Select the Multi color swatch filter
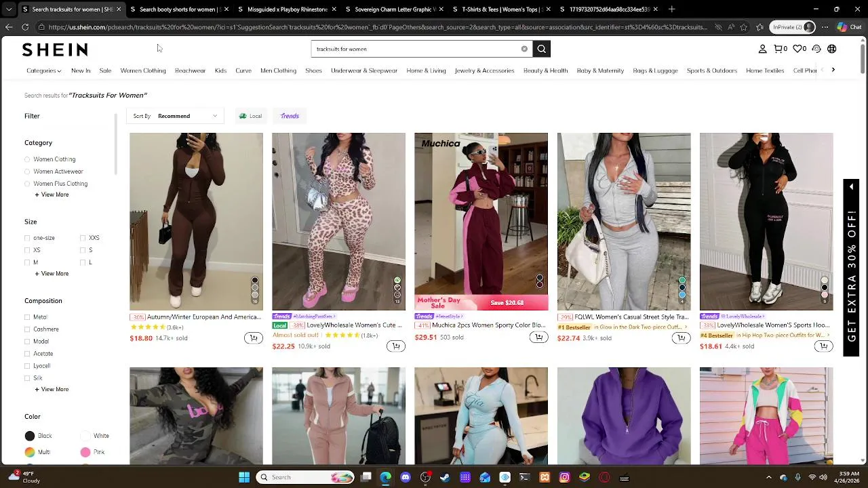The width and height of the screenshot is (868, 488). (30, 452)
